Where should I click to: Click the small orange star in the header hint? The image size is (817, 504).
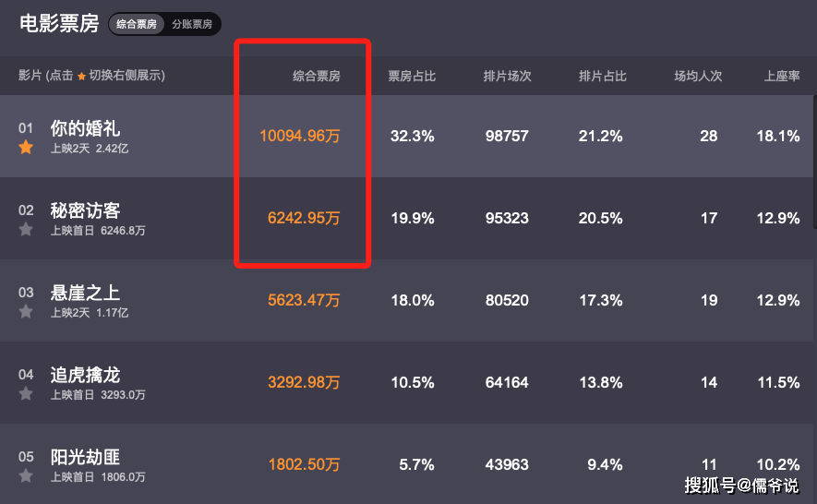[81, 76]
